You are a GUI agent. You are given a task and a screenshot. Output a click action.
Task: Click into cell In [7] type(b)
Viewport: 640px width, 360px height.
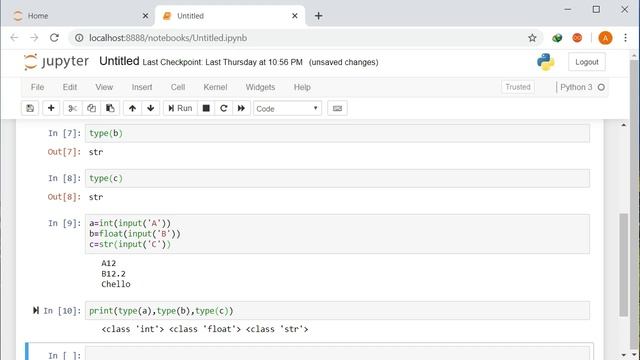337,133
